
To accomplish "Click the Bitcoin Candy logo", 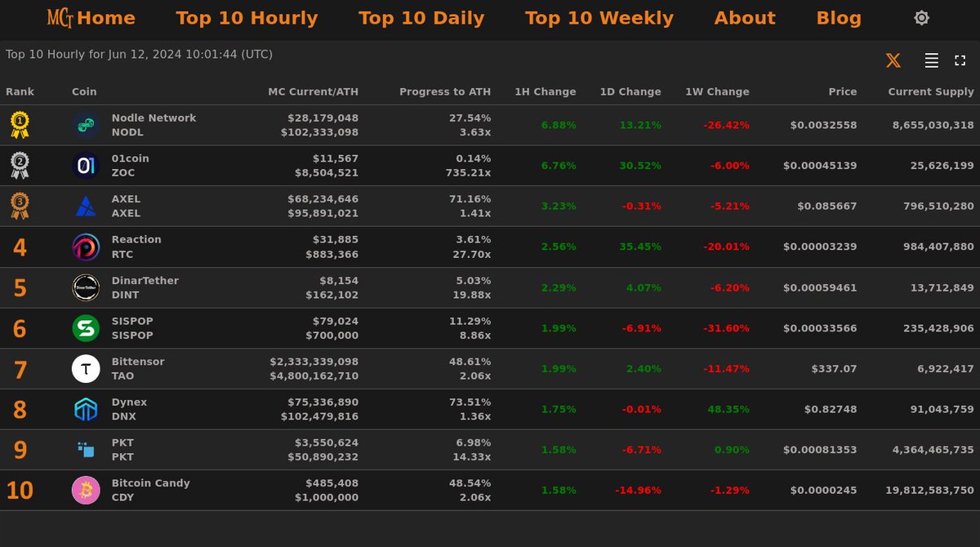I will 86,491.
